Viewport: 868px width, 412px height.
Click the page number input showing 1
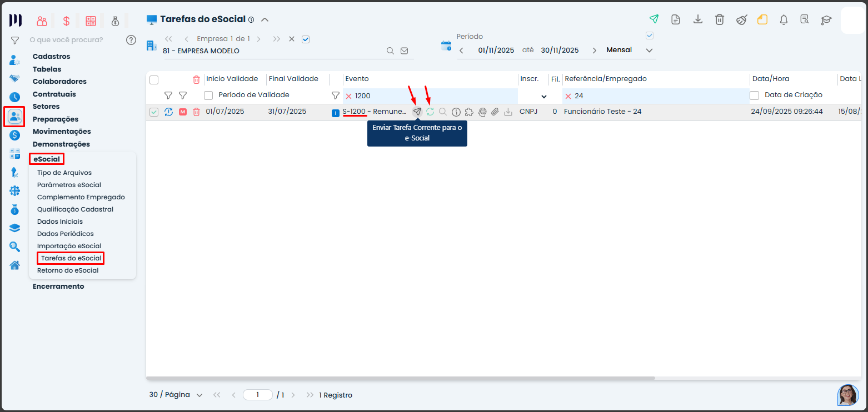[258, 395]
